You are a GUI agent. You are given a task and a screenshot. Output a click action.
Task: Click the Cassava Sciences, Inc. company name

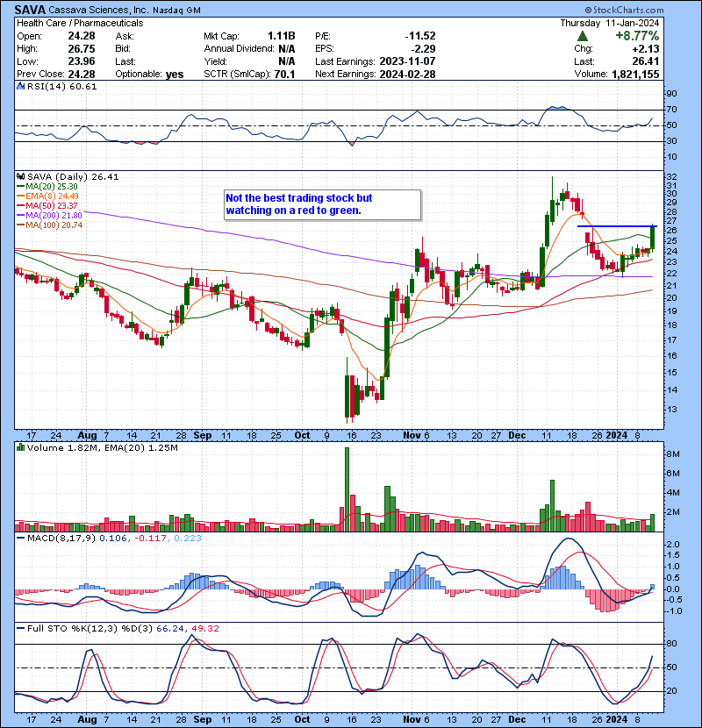[x=98, y=11]
